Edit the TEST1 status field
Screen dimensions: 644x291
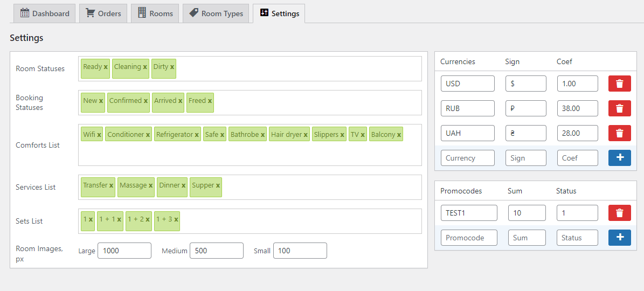coord(578,213)
